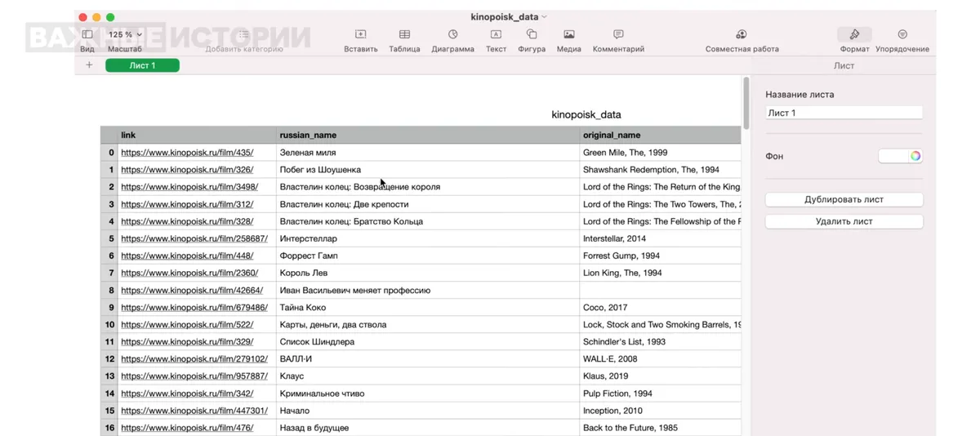The height and width of the screenshot is (436, 980).
Task: Select the cell Back to the Future, 1985
Action: click(x=660, y=428)
